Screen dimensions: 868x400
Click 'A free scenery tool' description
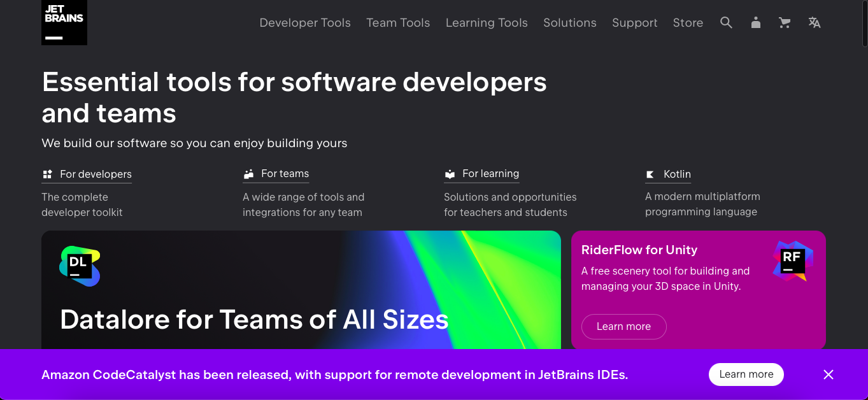coord(665,278)
